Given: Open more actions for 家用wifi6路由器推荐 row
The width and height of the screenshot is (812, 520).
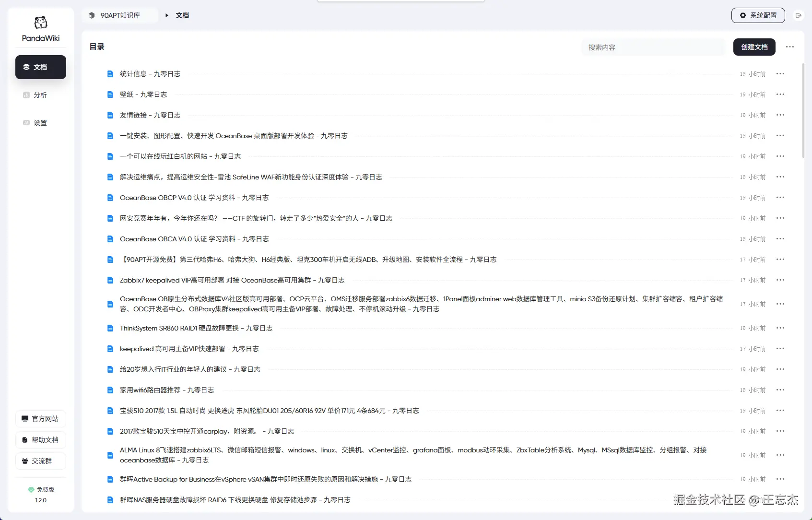Looking at the screenshot, I should coord(780,390).
